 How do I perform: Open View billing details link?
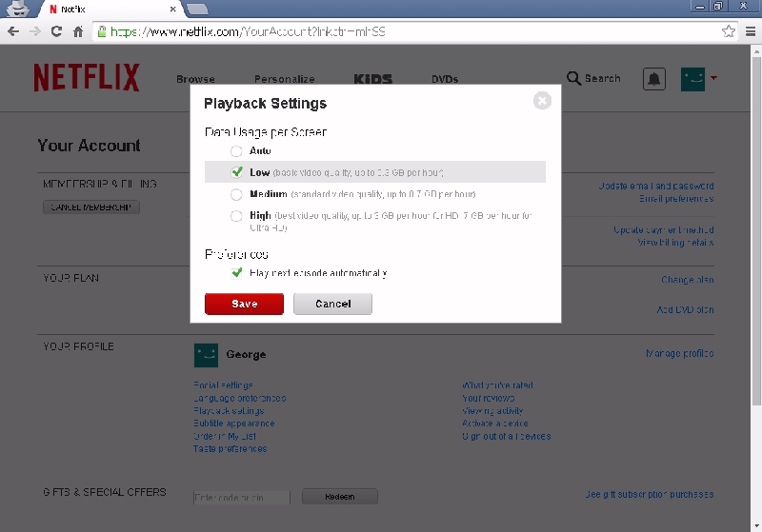[x=675, y=243]
